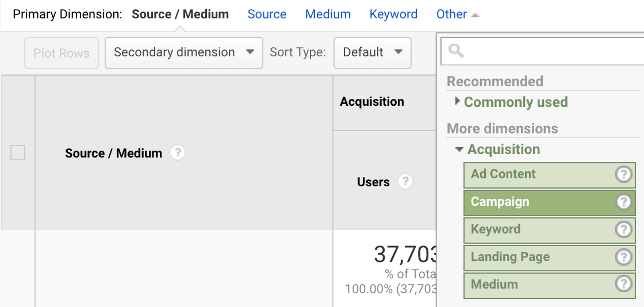
Task: Open the Sort Type Default dropdown
Action: (372, 52)
